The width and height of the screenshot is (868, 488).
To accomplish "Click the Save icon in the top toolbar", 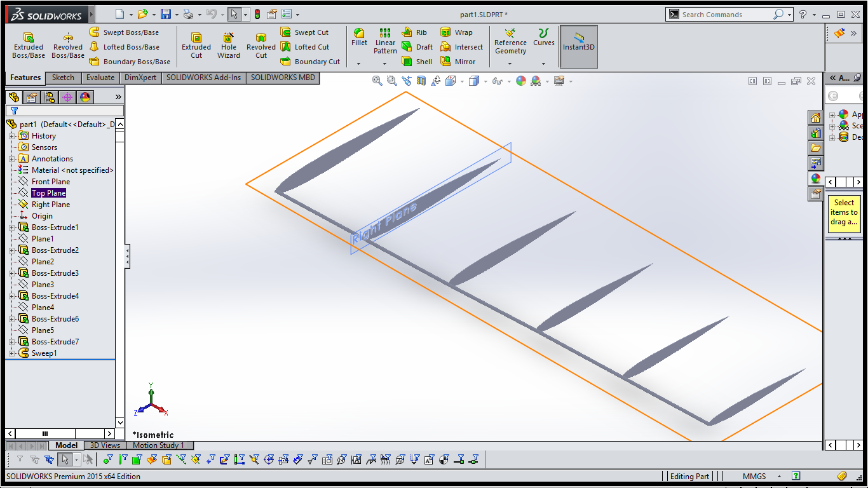I will pyautogui.click(x=166, y=14).
